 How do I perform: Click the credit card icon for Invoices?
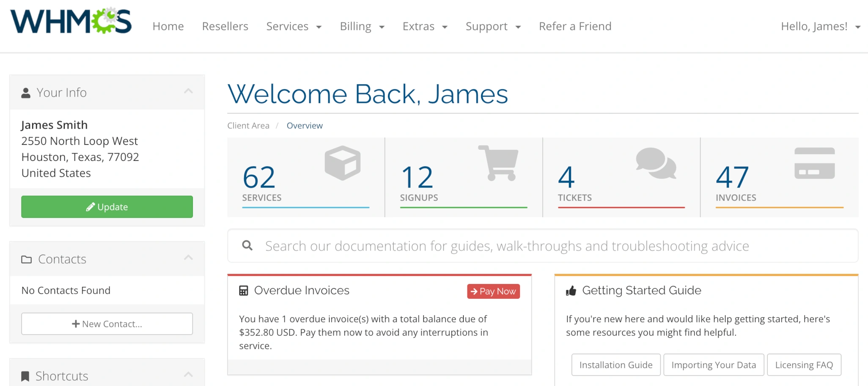coord(814,162)
